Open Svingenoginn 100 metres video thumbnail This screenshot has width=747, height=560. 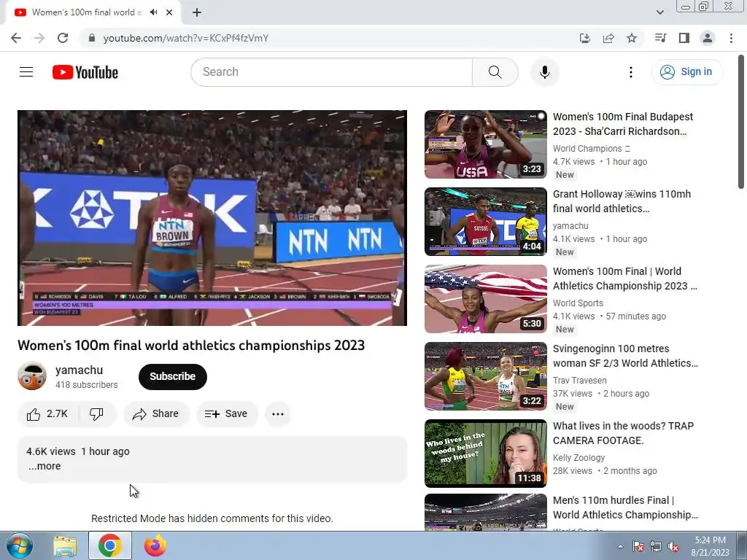click(x=485, y=376)
